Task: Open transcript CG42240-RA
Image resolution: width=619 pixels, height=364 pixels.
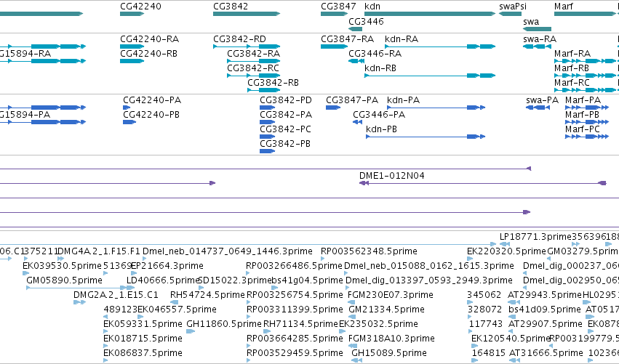Action: 150,39
